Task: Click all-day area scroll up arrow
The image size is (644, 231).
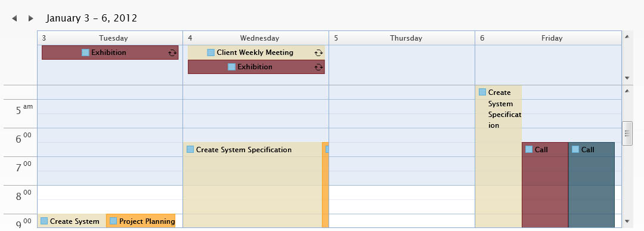Action: coord(627,36)
